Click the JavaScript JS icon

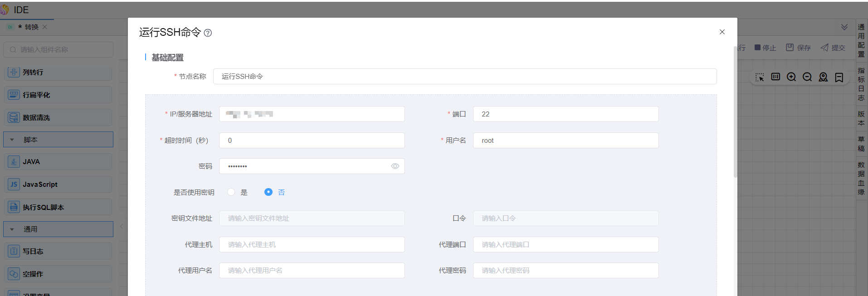[14, 184]
